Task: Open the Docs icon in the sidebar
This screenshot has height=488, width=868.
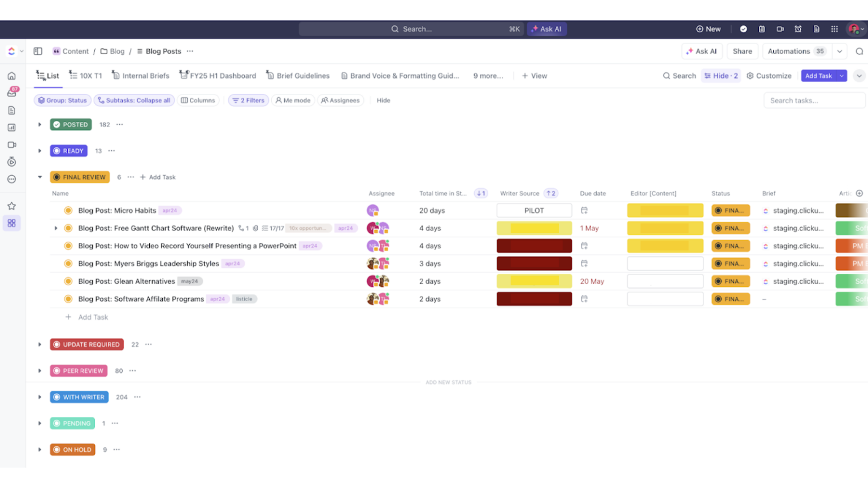Action: [11, 110]
